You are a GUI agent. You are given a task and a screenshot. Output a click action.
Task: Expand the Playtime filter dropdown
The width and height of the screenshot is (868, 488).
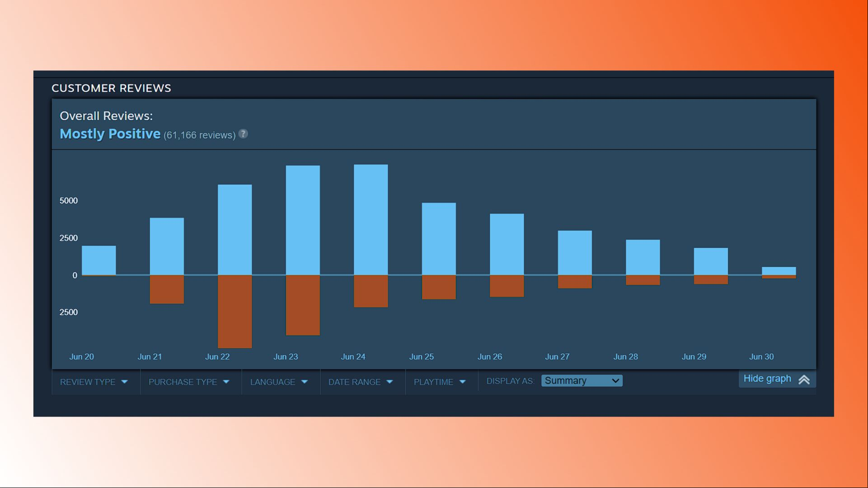point(440,382)
